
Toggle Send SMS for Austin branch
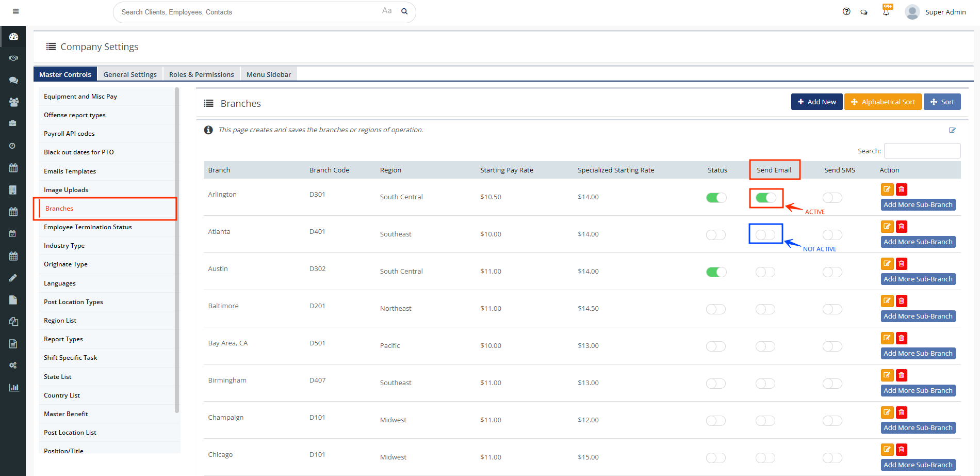832,272
